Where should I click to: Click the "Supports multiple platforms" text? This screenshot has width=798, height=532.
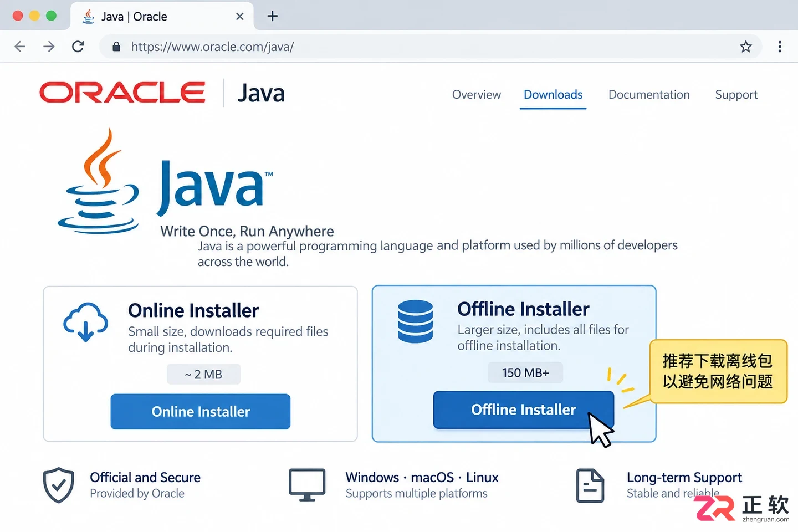click(x=417, y=493)
